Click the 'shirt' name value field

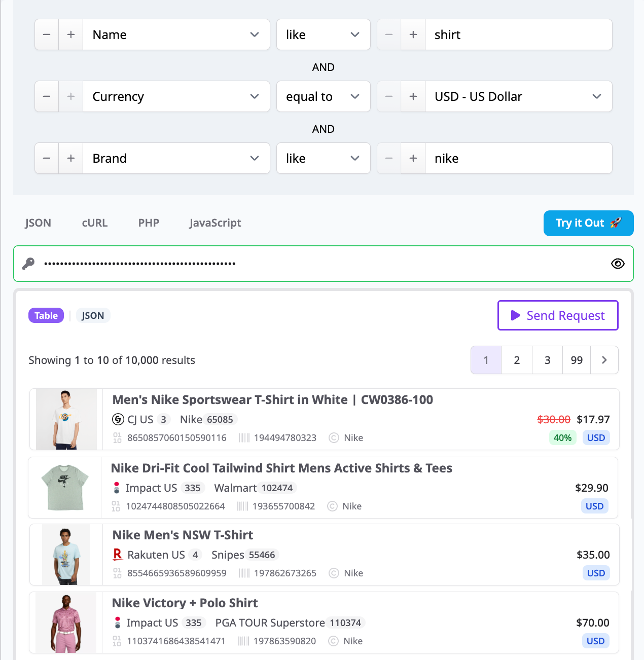[519, 34]
